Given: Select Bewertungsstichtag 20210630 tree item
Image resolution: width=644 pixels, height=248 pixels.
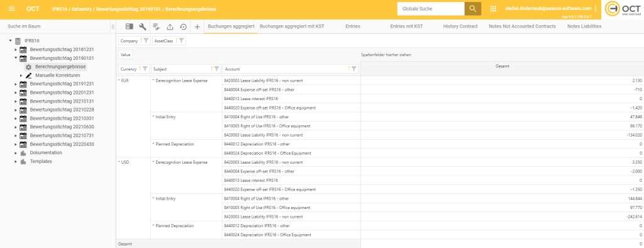Looking at the screenshot, I should tap(62, 127).
